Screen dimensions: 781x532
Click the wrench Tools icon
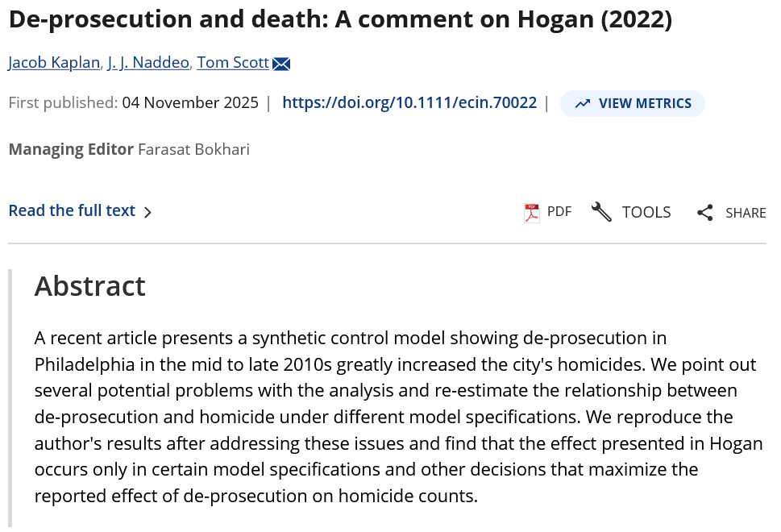coord(601,212)
